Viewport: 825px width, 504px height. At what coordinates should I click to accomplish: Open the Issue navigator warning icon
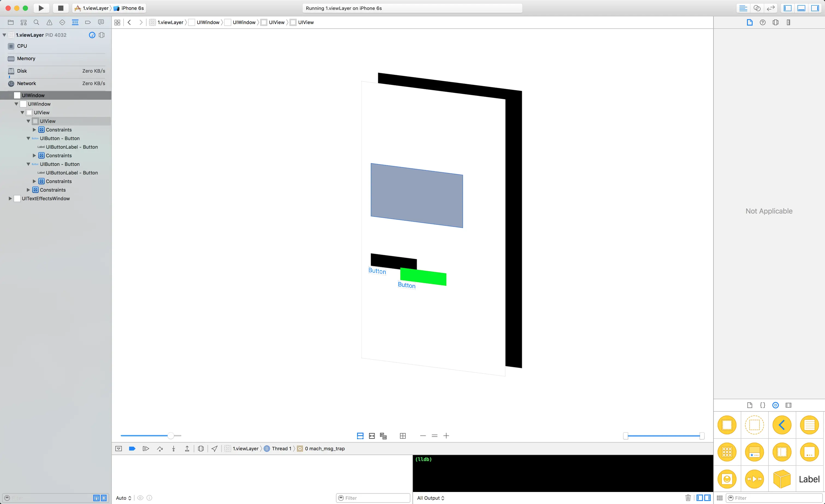coord(49,22)
